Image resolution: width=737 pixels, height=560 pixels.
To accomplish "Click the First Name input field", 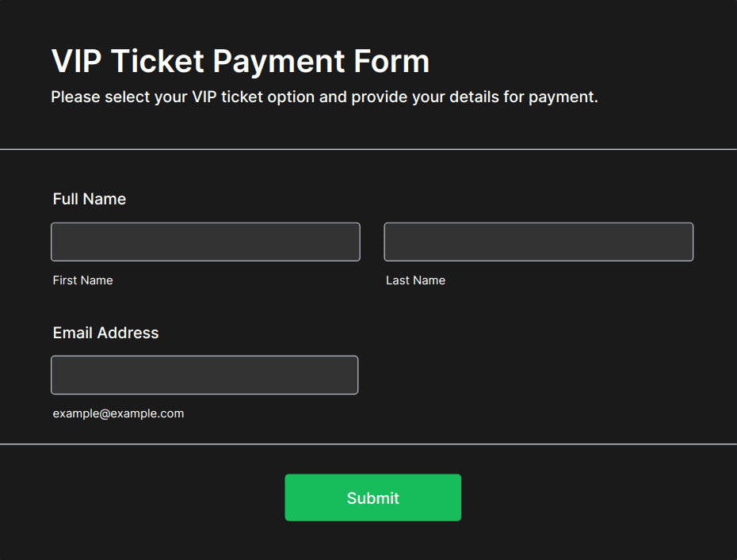I will pos(205,242).
